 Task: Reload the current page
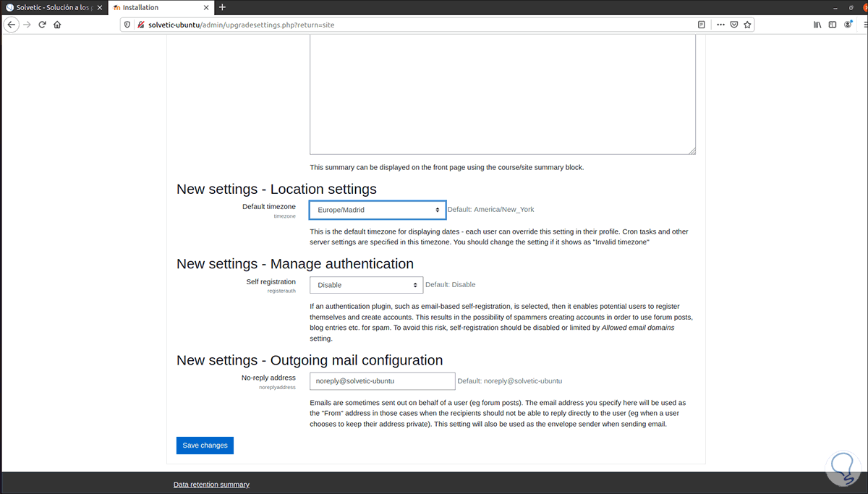pyautogui.click(x=42, y=25)
